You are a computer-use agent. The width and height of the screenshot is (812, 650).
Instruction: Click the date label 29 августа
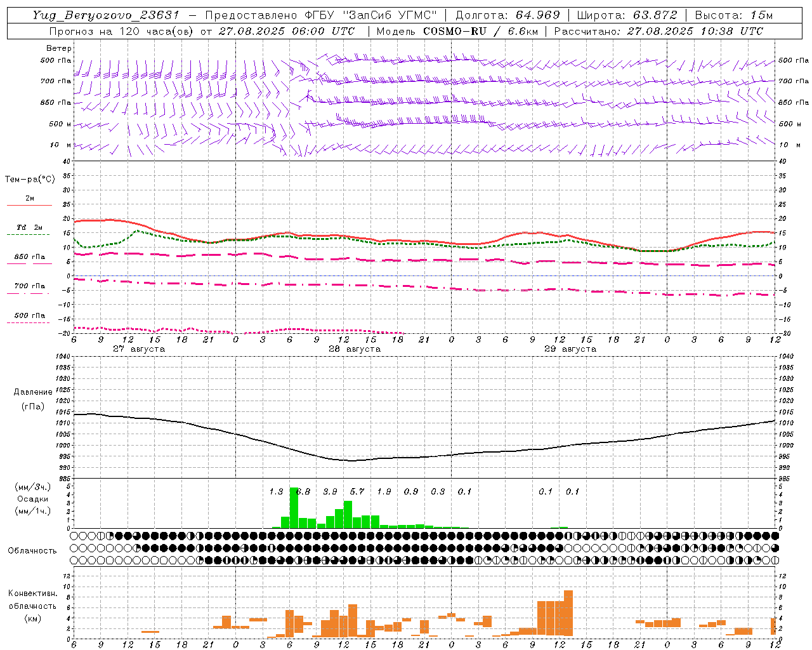(x=570, y=349)
